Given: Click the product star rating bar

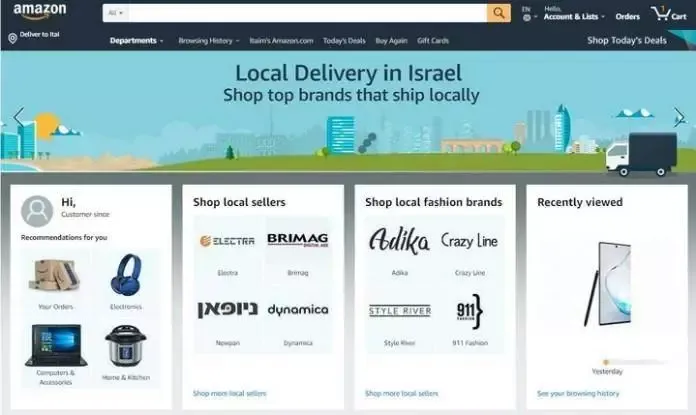Looking at the screenshot, I should coord(635,362).
